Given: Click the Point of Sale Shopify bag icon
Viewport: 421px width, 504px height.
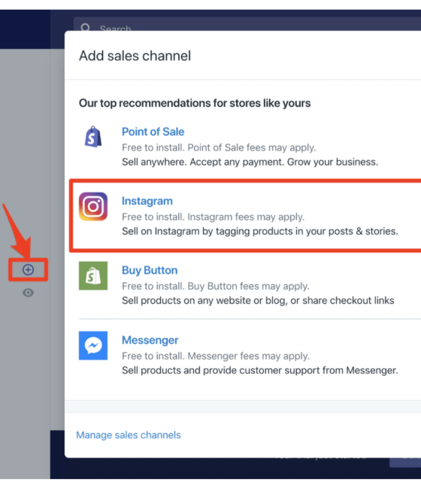Looking at the screenshot, I should [93, 137].
